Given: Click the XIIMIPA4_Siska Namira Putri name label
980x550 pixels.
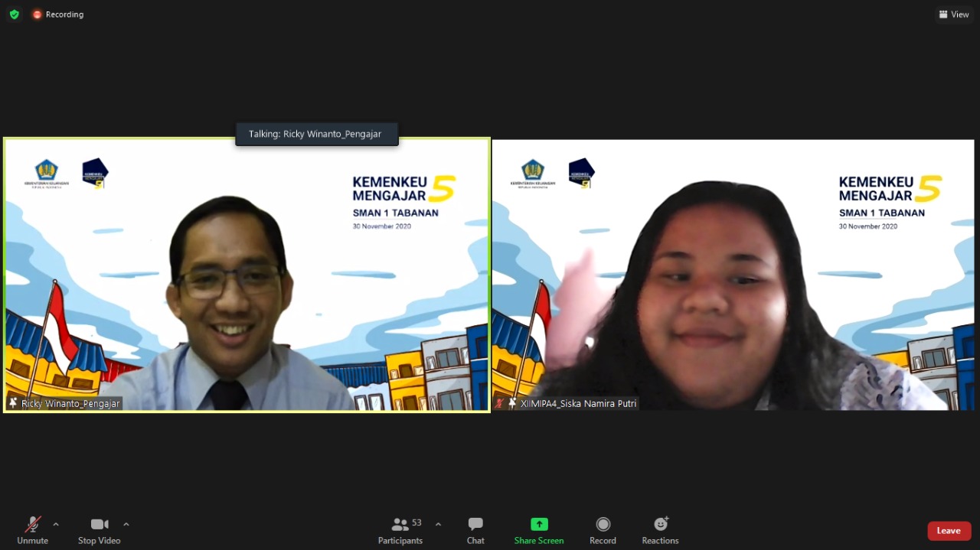Looking at the screenshot, I should pyautogui.click(x=578, y=403).
